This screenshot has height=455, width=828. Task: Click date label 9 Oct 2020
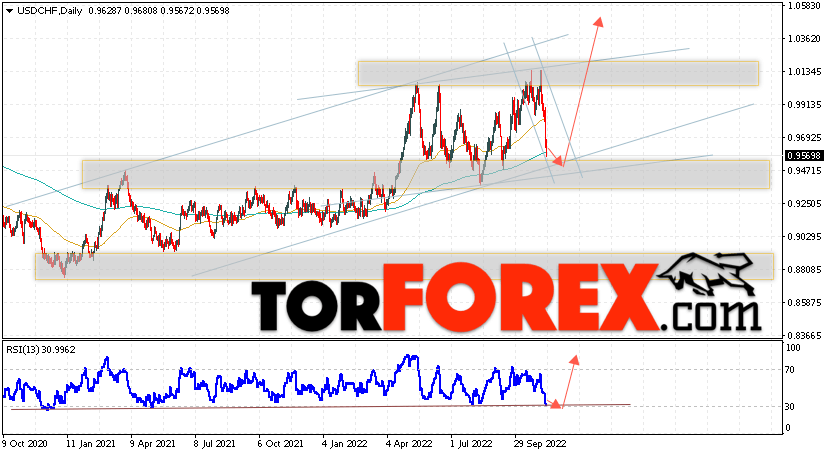click(x=24, y=444)
